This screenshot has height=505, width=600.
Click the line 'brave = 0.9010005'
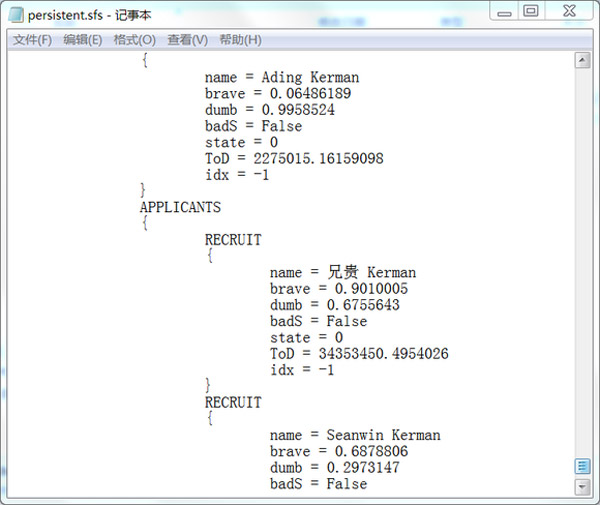pos(339,289)
